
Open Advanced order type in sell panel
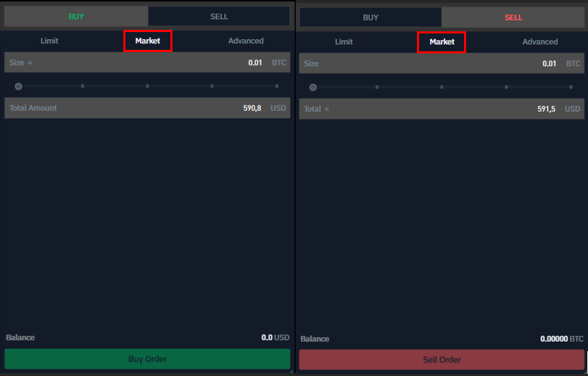point(540,42)
